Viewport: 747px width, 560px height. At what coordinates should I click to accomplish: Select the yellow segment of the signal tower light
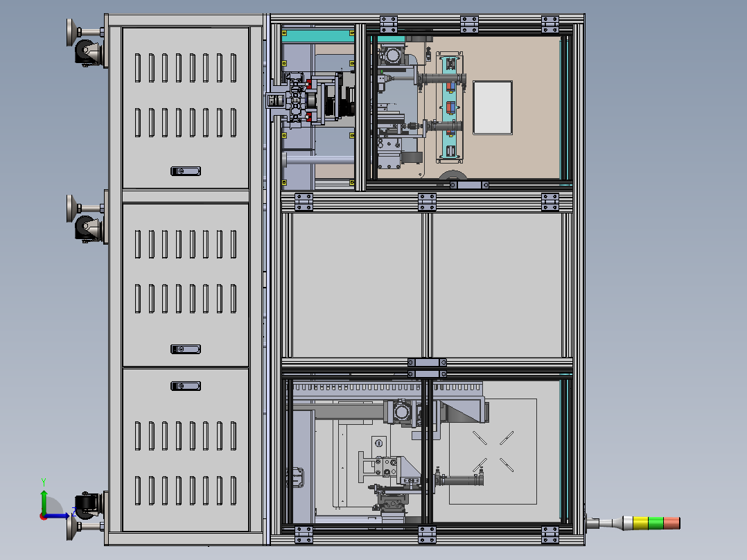pyautogui.click(x=641, y=523)
